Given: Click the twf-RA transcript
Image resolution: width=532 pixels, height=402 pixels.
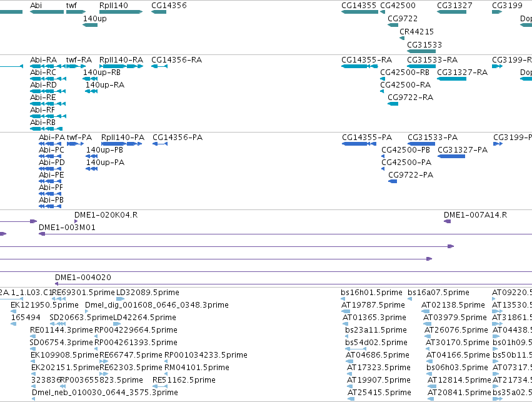Looking at the screenshot, I should pyautogui.click(x=75, y=66).
